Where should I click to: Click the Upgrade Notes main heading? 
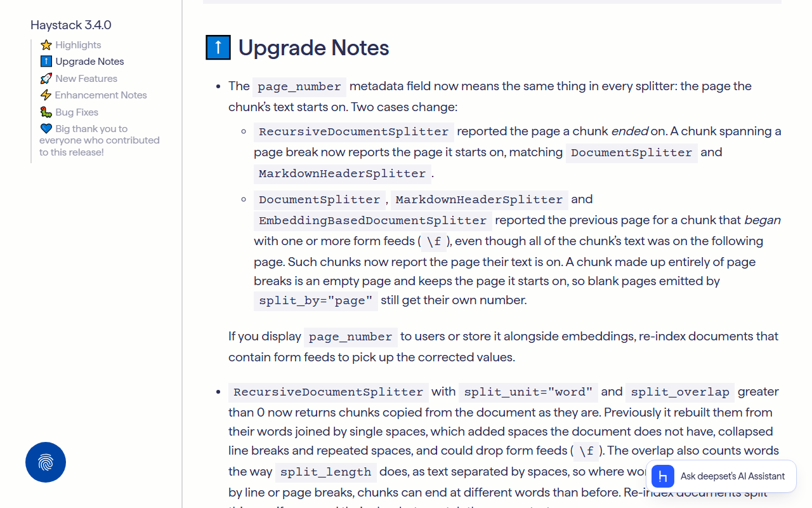click(313, 48)
